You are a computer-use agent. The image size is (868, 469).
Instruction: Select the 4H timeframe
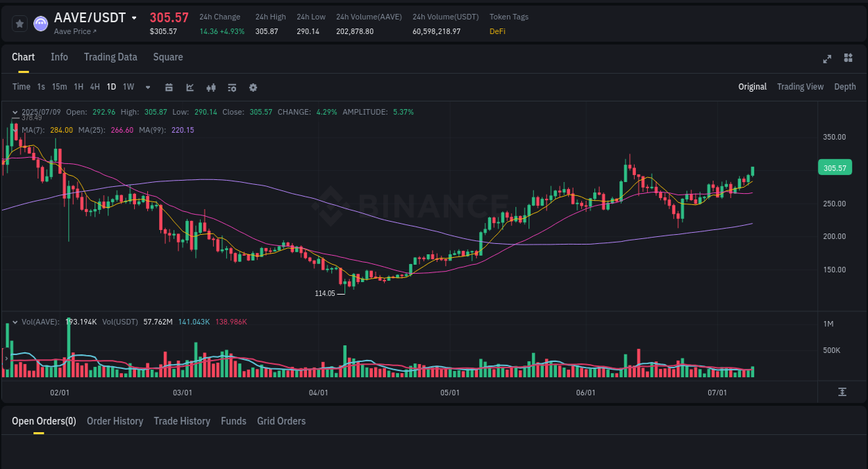[94, 87]
